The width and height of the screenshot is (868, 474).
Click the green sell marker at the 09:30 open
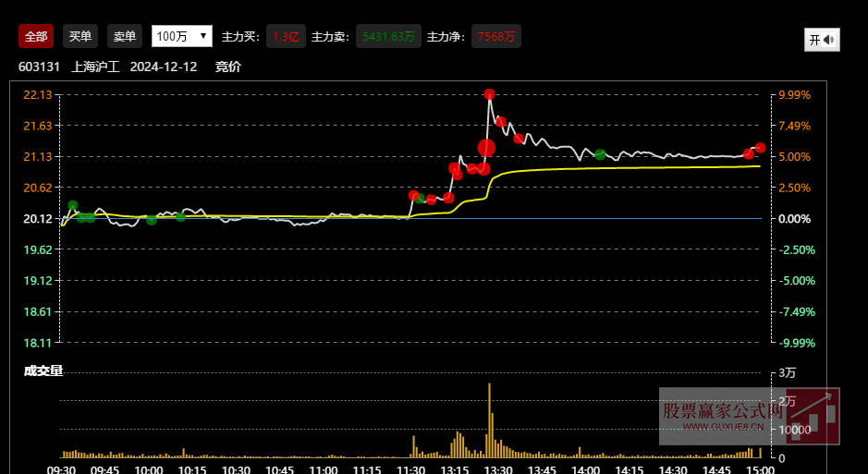[73, 206]
